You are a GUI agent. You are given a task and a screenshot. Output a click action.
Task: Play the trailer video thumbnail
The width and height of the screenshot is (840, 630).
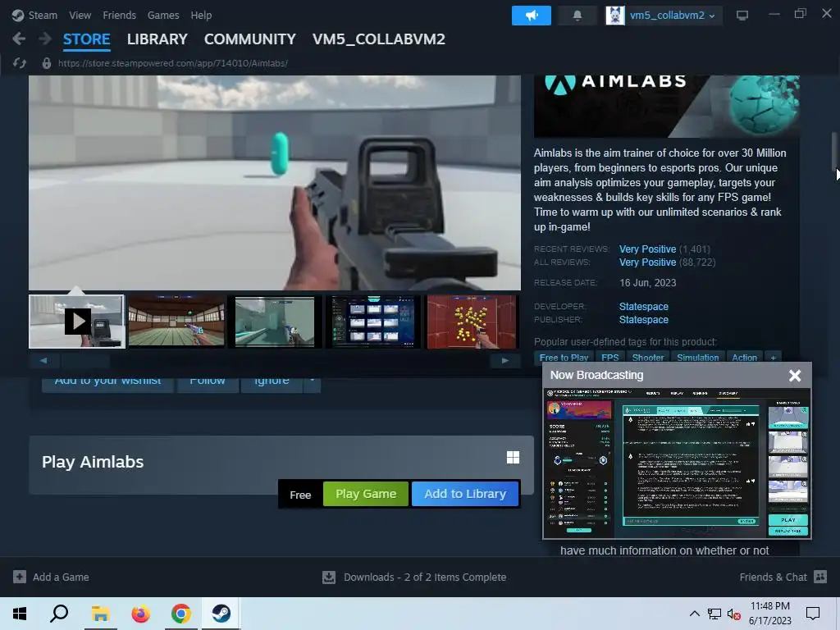(x=76, y=322)
